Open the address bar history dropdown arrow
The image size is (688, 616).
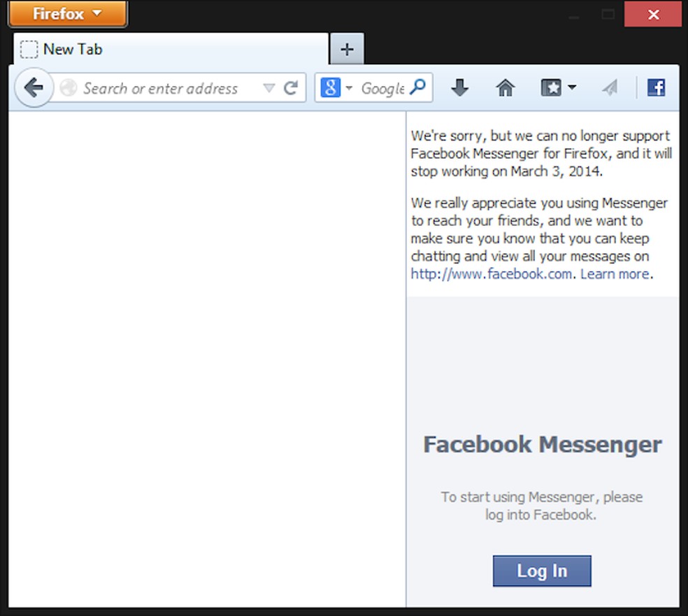[268, 87]
